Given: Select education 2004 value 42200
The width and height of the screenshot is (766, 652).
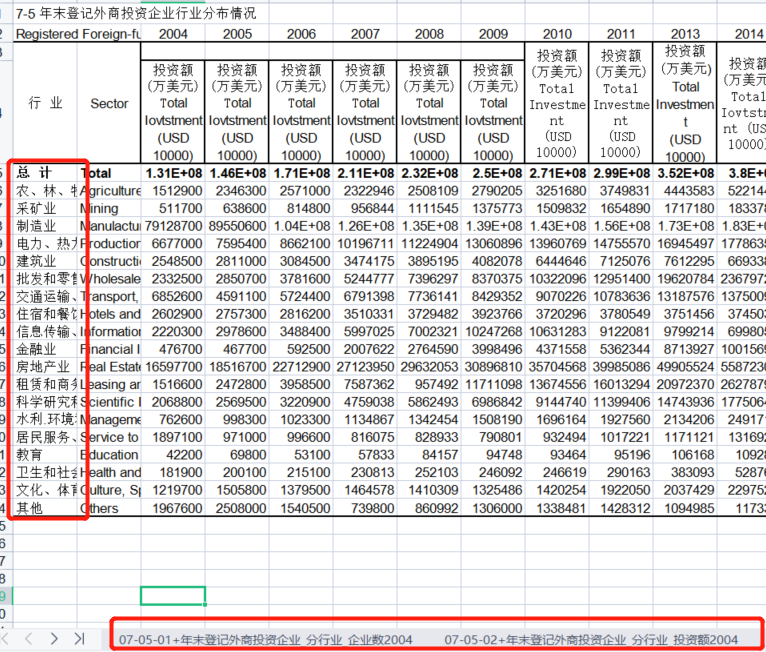Looking at the screenshot, I should click(x=173, y=455).
